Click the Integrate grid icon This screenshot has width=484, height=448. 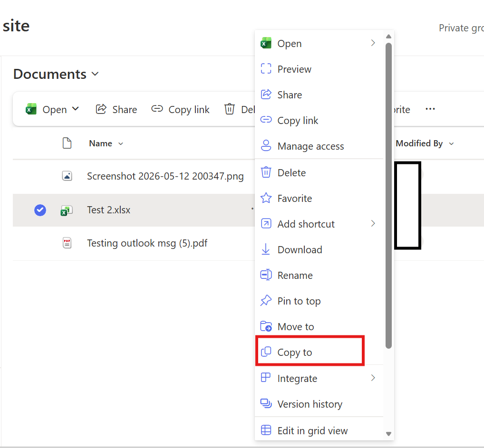(x=266, y=378)
